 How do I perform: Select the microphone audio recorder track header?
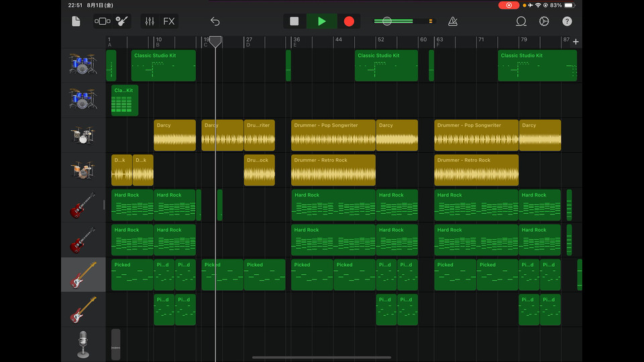coord(83,345)
